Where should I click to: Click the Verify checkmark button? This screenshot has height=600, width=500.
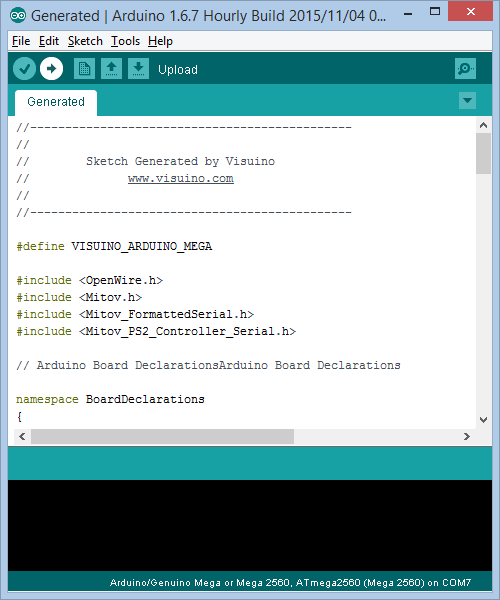(24, 69)
